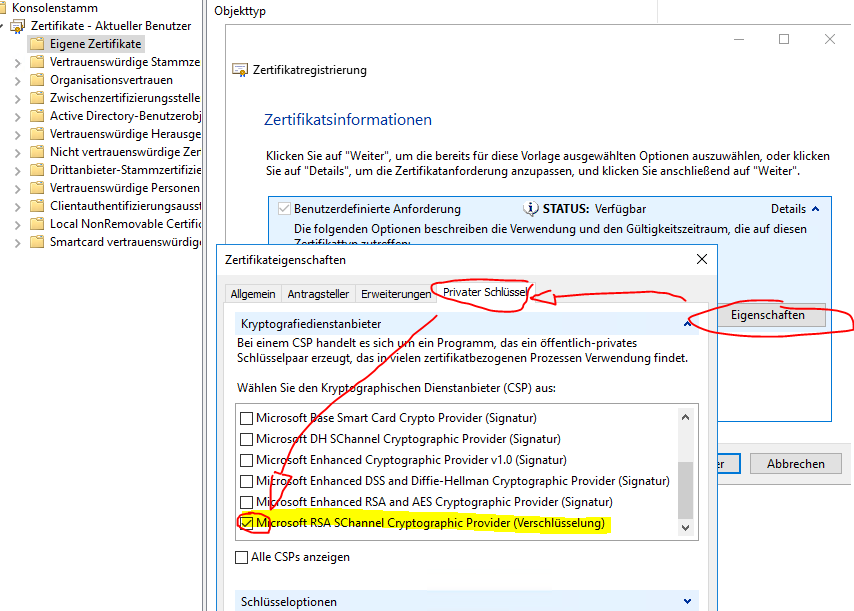This screenshot has width=854, height=611.
Task: Click the Organisationsvertrauen folder icon
Action: click(x=36, y=80)
